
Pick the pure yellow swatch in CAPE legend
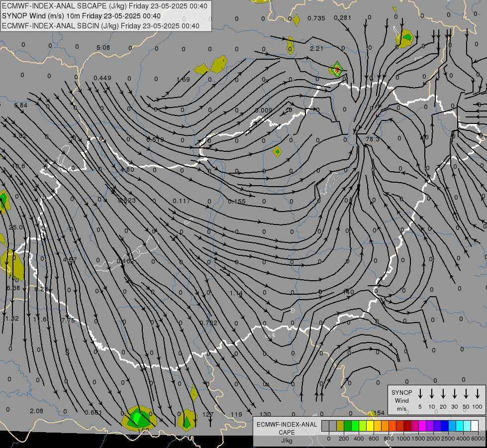pyautogui.click(x=370, y=426)
